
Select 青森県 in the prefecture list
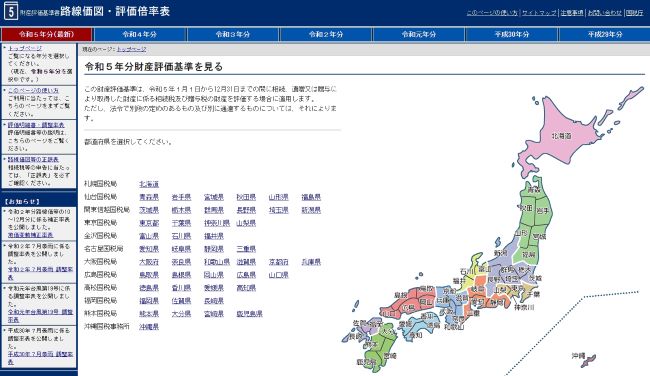tap(149, 197)
